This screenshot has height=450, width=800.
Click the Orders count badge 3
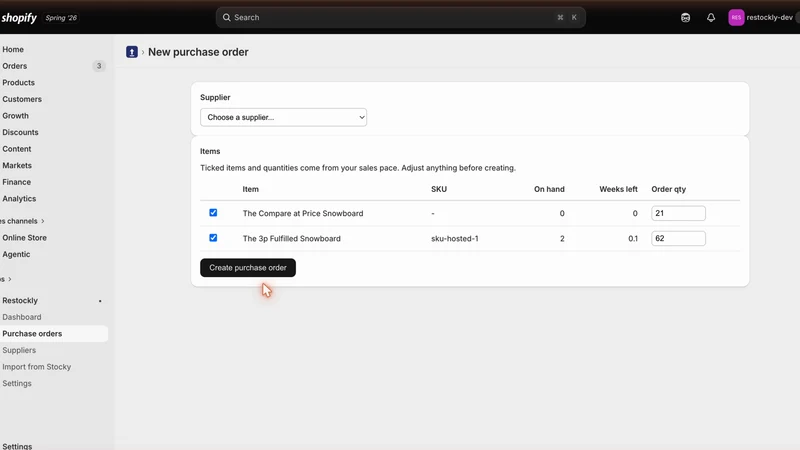[x=99, y=66]
